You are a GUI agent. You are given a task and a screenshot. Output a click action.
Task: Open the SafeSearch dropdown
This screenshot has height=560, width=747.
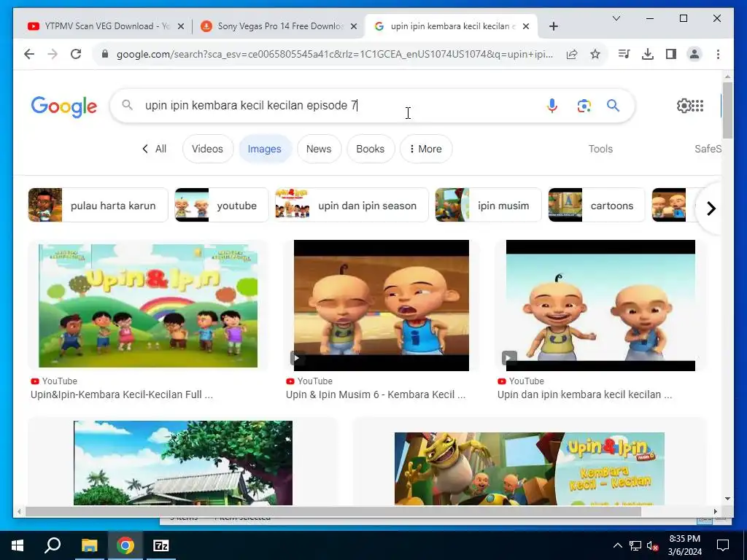708,149
